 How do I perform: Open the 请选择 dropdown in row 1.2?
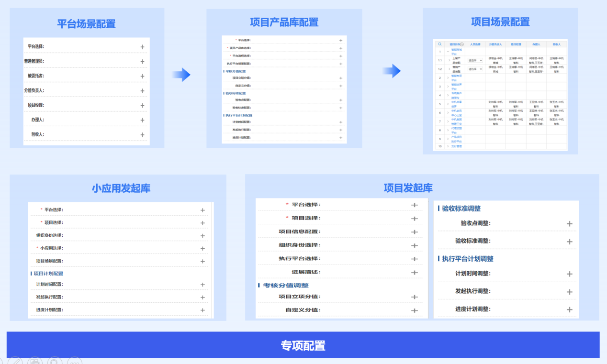pyautogui.click(x=475, y=69)
